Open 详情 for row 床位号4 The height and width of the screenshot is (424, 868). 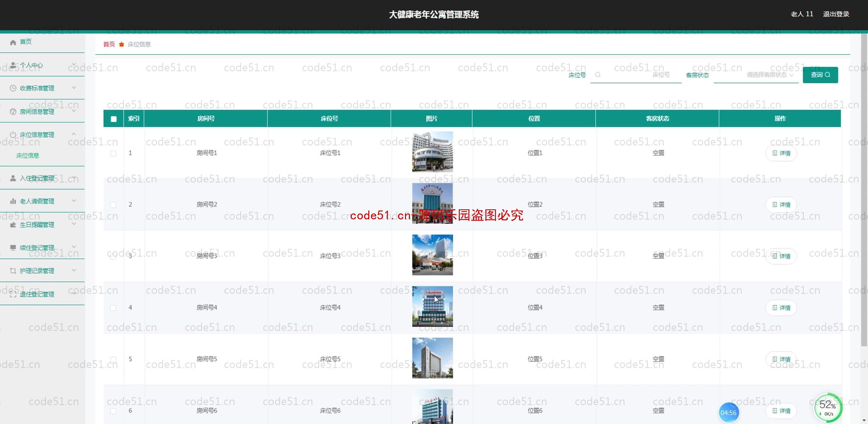(781, 308)
